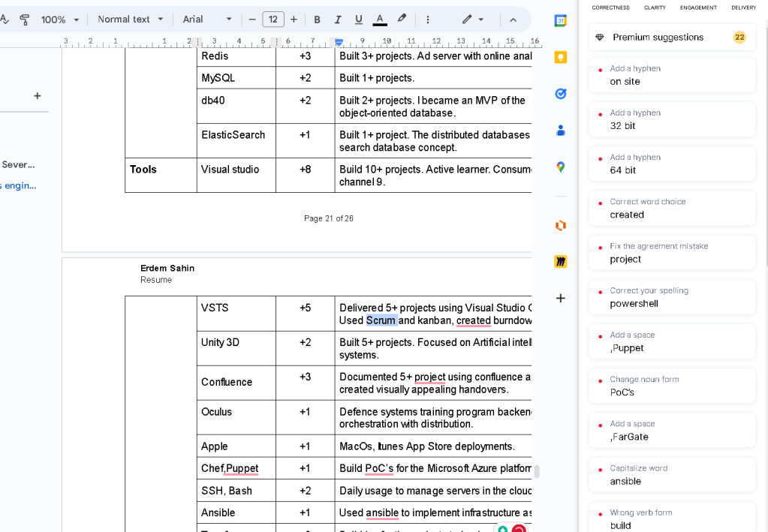The height and width of the screenshot is (532, 768).
Task: Collapse the toolbar with the up chevron
Action: [x=513, y=20]
